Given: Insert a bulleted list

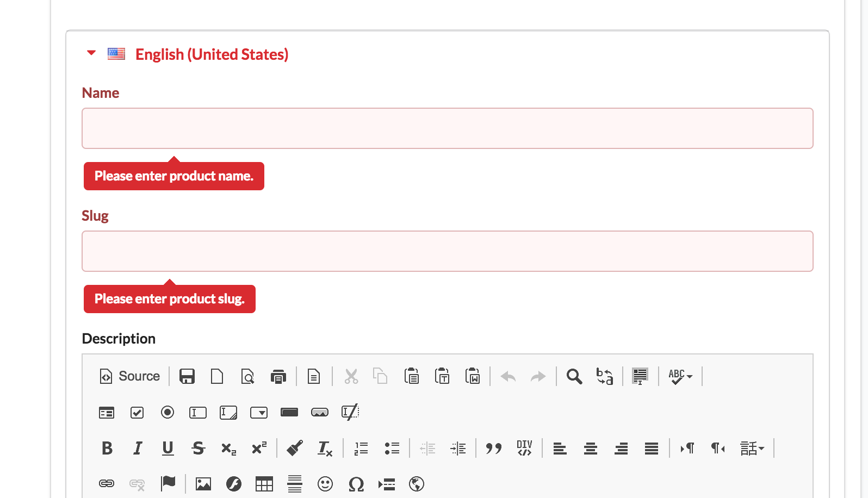Looking at the screenshot, I should (x=392, y=449).
